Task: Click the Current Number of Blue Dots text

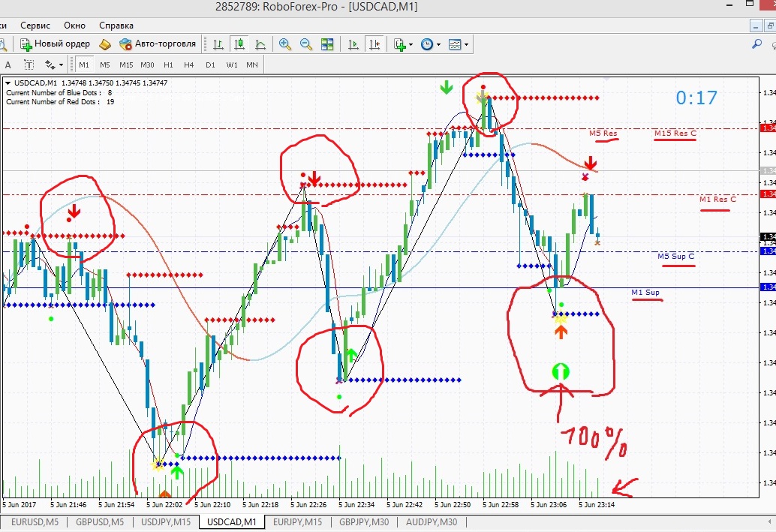Action: coord(59,92)
